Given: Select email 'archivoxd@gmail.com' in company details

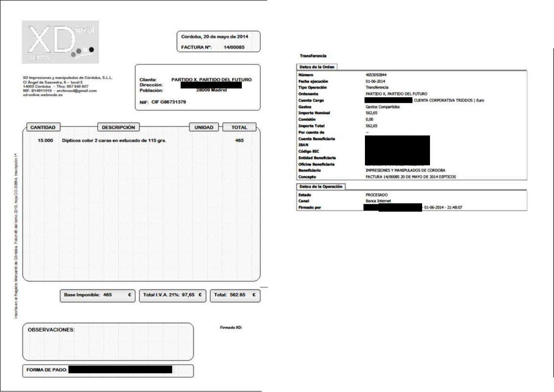Looking at the screenshot, I should point(77,91).
